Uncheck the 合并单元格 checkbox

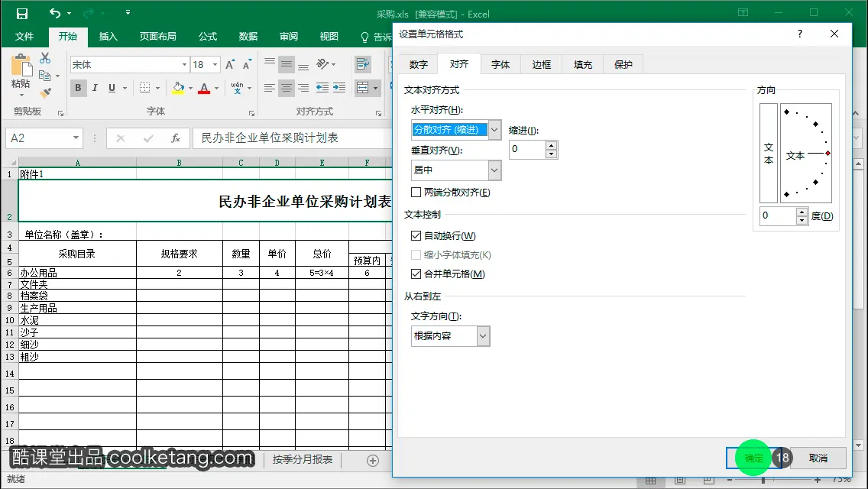click(x=416, y=274)
